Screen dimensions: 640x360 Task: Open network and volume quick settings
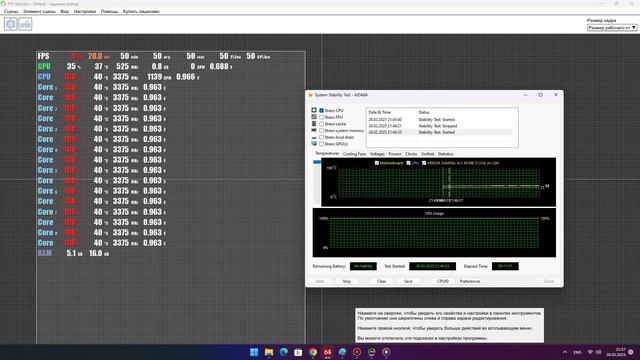(594, 352)
